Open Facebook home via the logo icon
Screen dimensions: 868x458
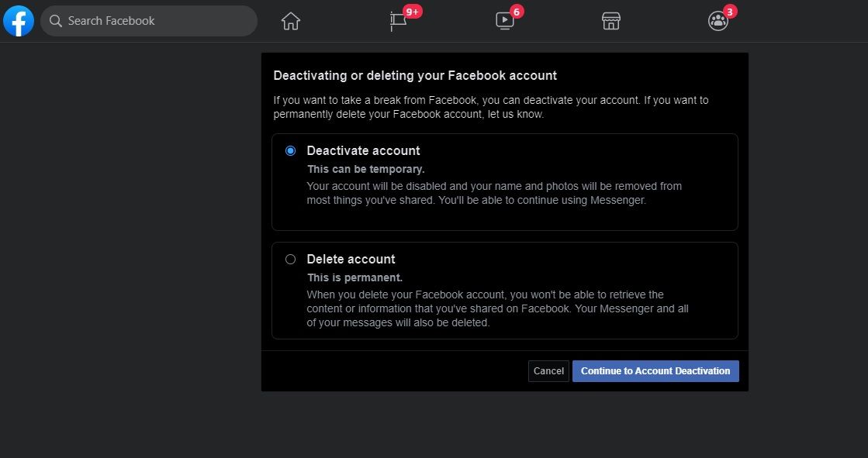[x=18, y=20]
